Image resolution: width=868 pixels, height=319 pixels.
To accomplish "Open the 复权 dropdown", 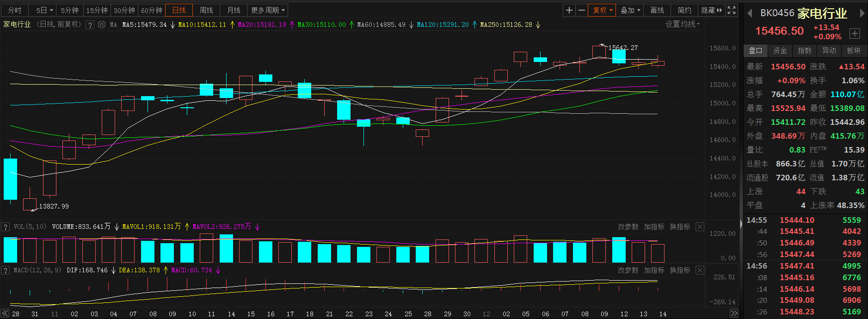I will (603, 10).
